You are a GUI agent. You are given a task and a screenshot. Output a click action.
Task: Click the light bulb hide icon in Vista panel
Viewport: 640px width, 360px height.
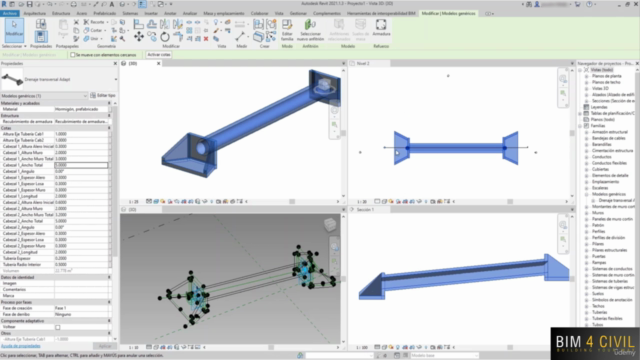[216, 22]
